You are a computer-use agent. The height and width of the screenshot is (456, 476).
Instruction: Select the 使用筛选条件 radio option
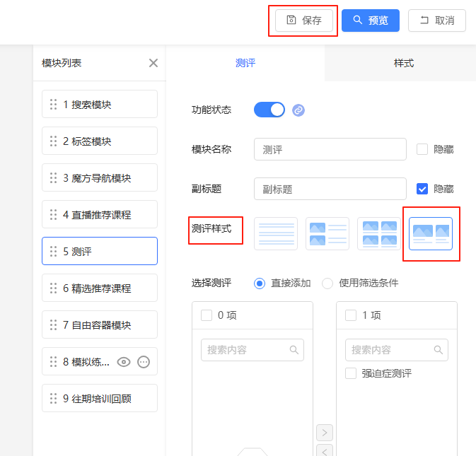327,283
